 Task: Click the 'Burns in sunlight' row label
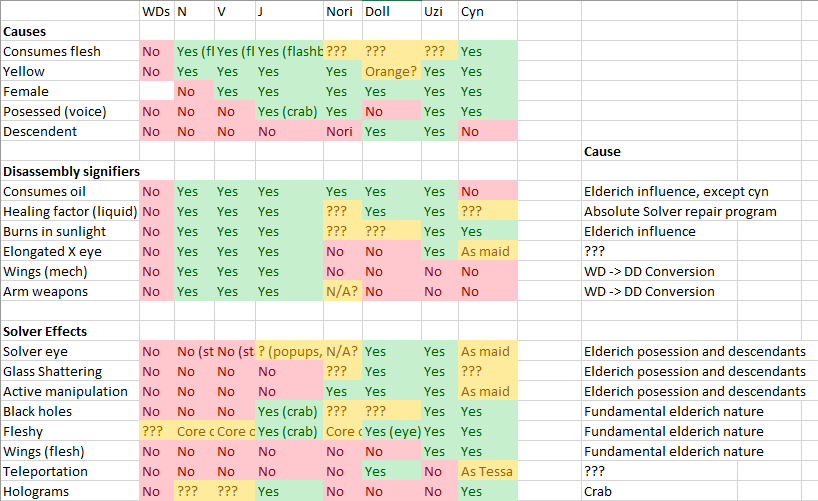click(x=70, y=231)
